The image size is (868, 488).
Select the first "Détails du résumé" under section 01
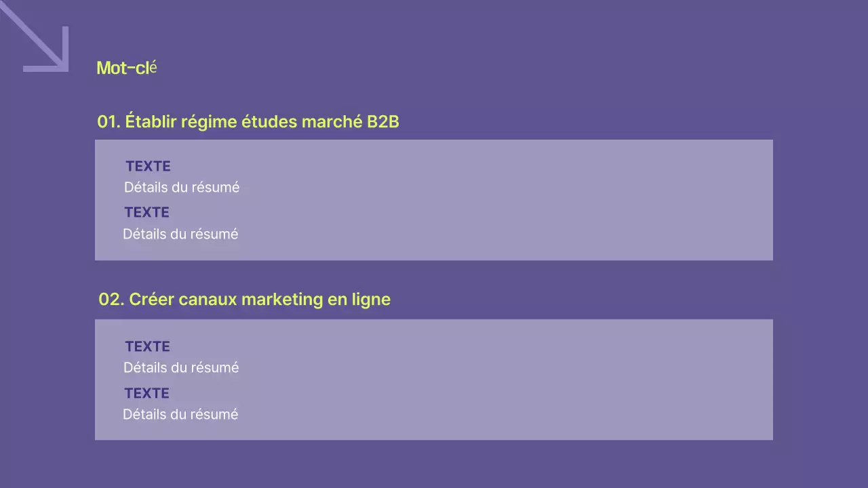[x=182, y=188]
